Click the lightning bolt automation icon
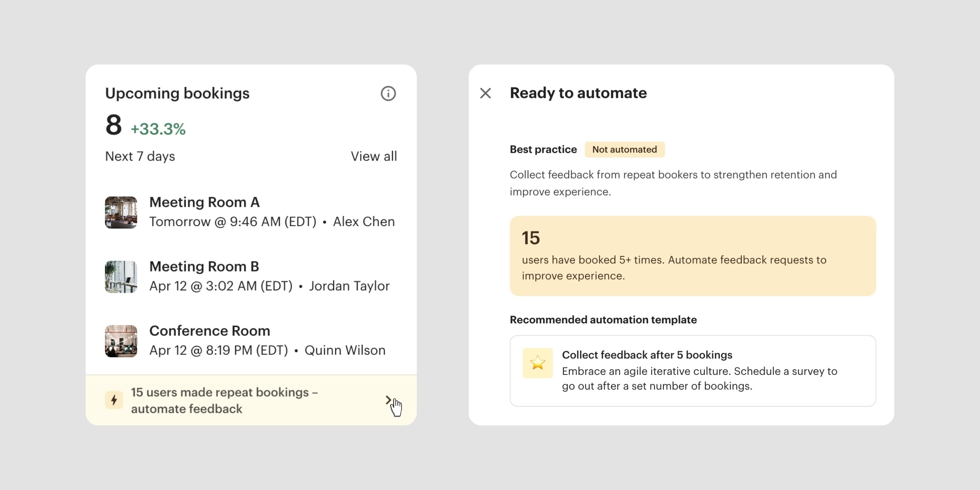Screen dimensions: 980x490 point(114,400)
